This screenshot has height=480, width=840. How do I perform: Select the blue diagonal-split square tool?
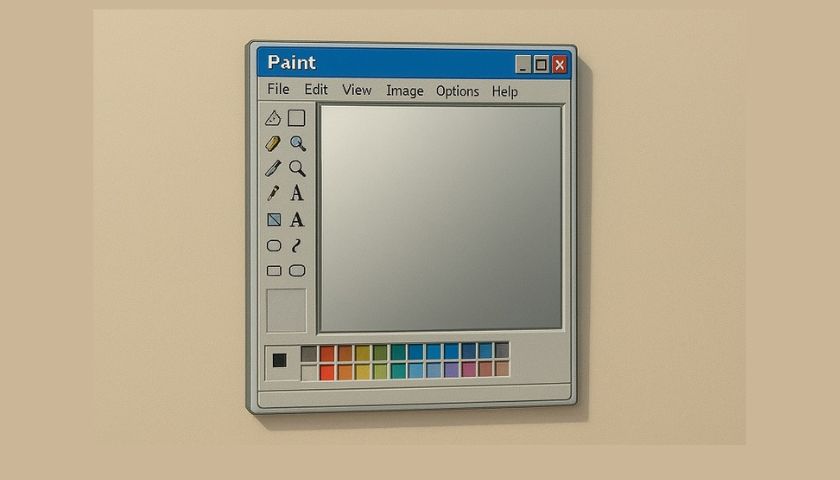pyautogui.click(x=274, y=220)
